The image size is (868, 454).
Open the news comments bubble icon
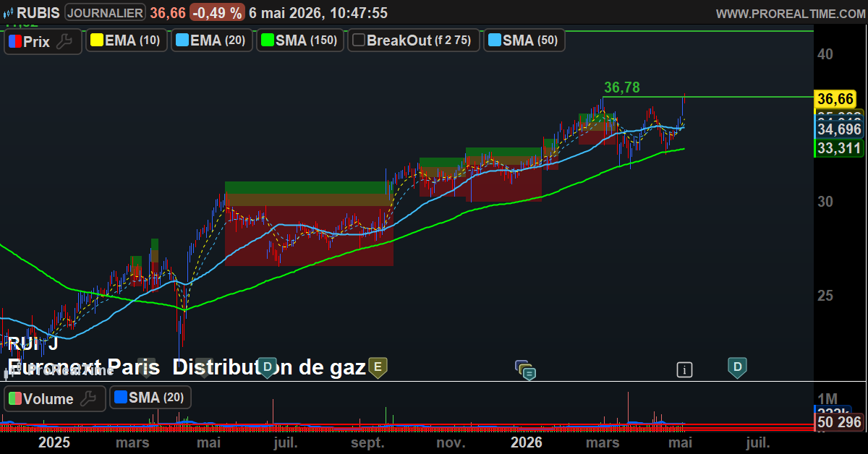click(x=526, y=370)
